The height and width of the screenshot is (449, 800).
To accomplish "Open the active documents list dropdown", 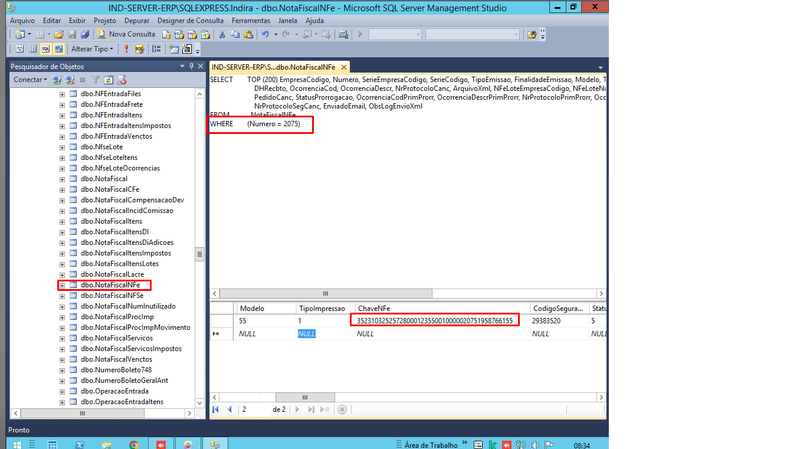I will click(601, 67).
